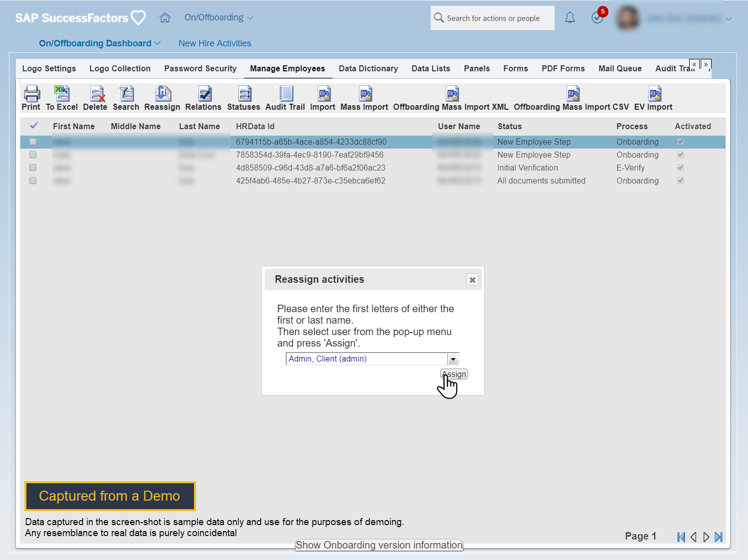
Task: Click the Print toolbar icon
Action: point(31,93)
